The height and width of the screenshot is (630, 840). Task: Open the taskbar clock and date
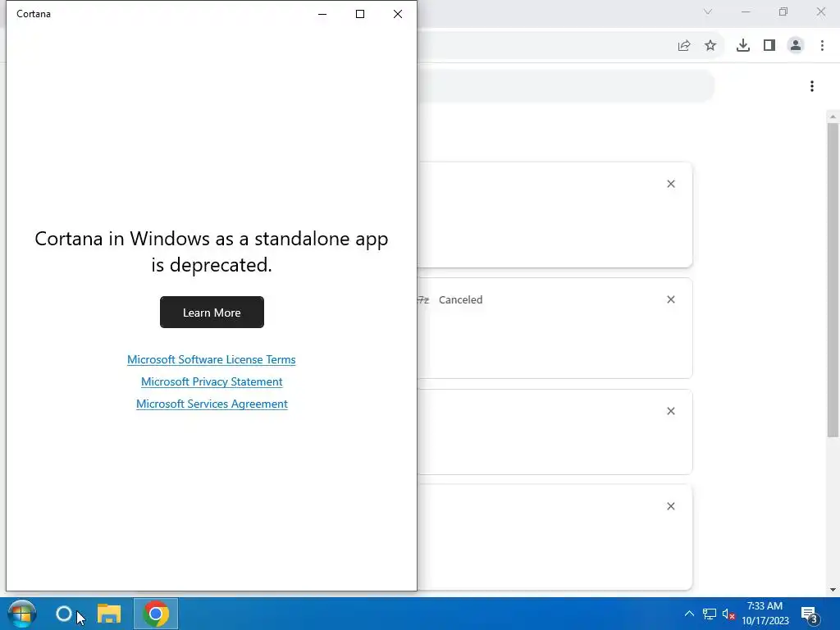tap(765, 614)
